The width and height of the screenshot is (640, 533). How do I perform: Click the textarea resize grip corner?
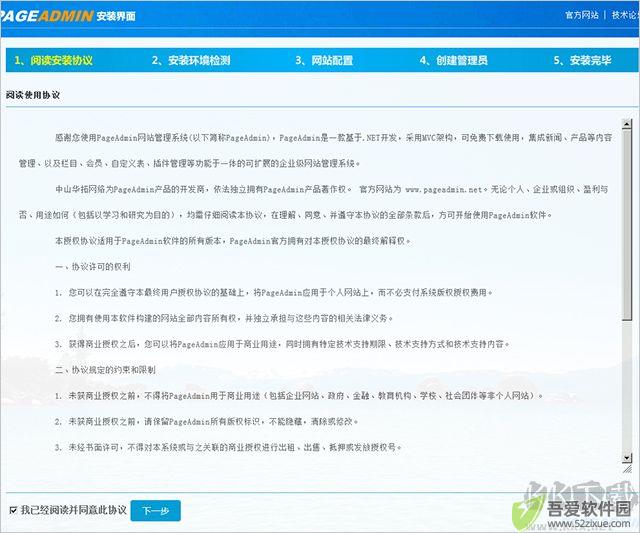[x=627, y=469]
